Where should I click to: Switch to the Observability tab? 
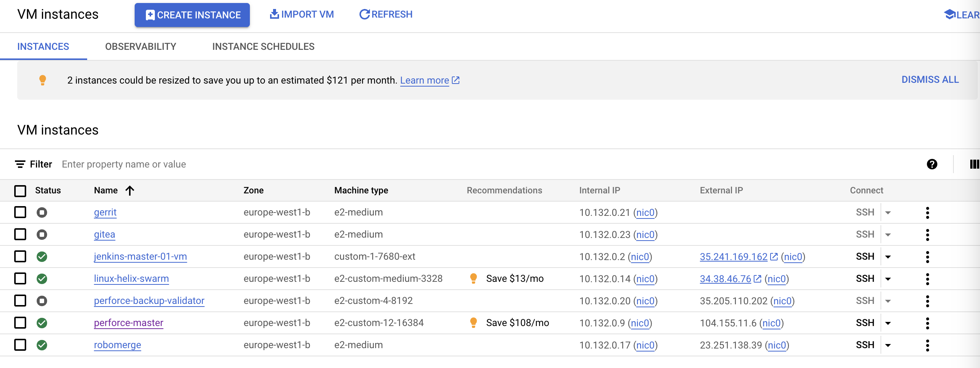click(140, 46)
